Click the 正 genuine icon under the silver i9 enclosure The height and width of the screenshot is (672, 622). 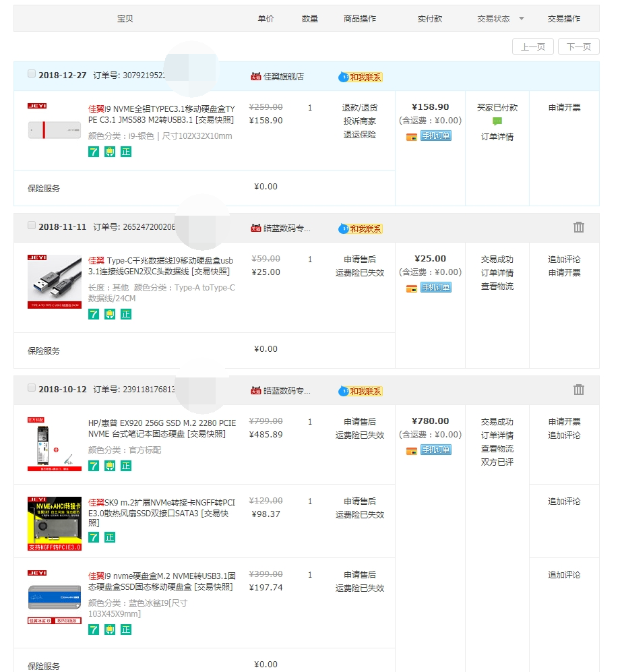point(125,152)
